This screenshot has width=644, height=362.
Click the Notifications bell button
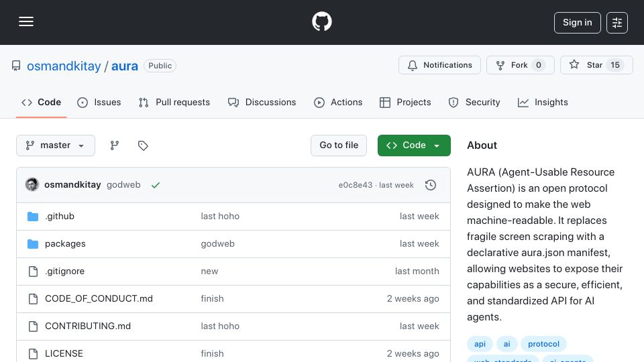click(439, 65)
